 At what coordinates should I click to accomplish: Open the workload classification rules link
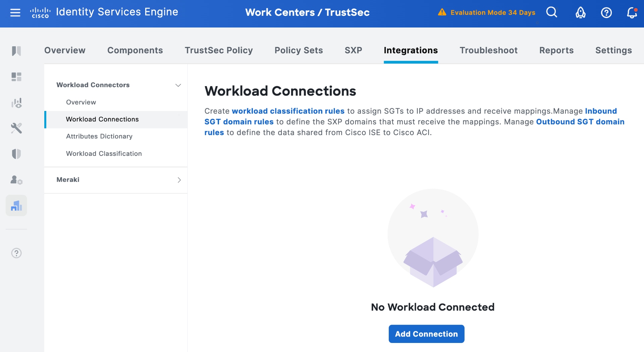pyautogui.click(x=288, y=111)
